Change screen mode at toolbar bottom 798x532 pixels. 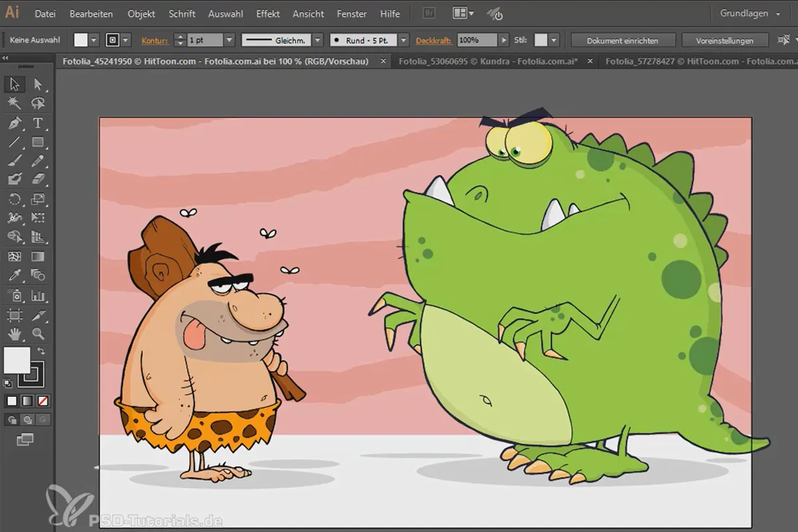pyautogui.click(x=25, y=438)
